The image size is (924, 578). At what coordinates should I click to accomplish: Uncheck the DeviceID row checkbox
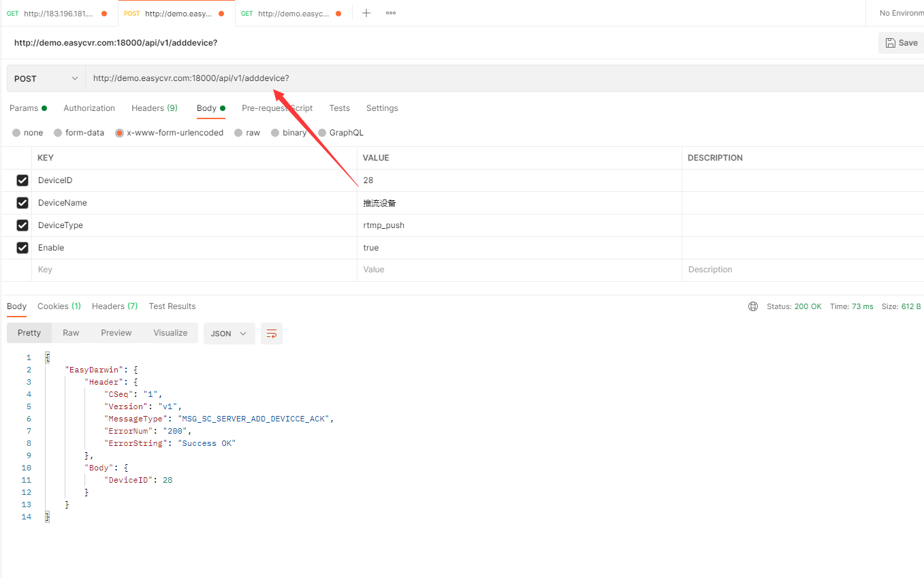point(22,180)
